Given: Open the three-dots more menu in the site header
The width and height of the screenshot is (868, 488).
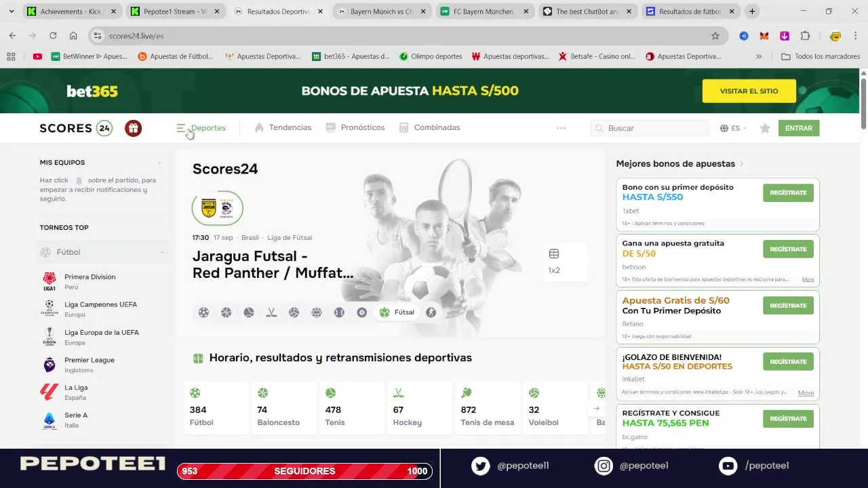Looking at the screenshot, I should coord(561,128).
